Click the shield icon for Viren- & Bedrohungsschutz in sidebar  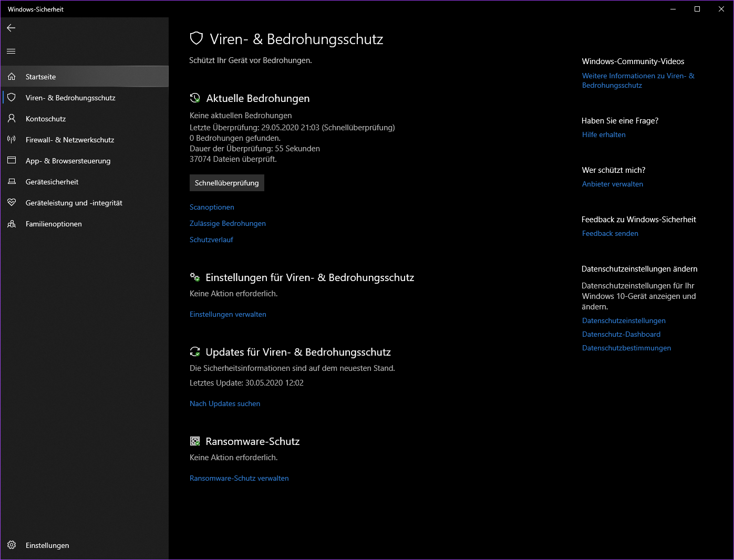pos(12,98)
